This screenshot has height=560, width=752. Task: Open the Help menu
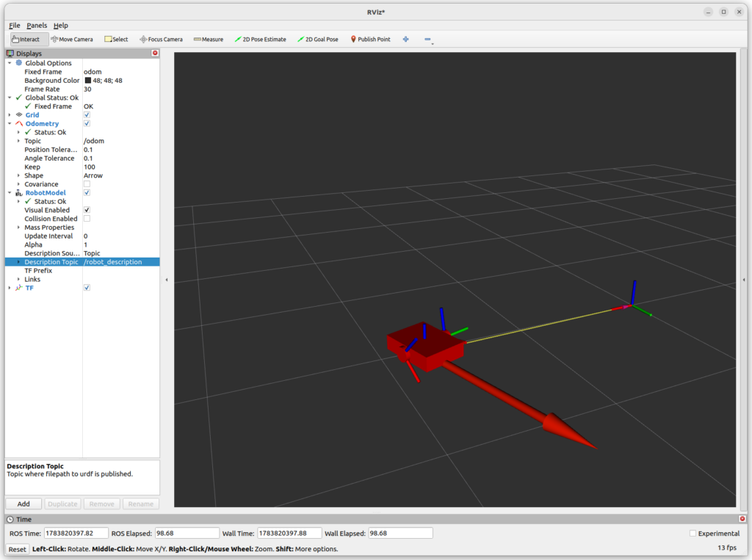pyautogui.click(x=60, y=26)
